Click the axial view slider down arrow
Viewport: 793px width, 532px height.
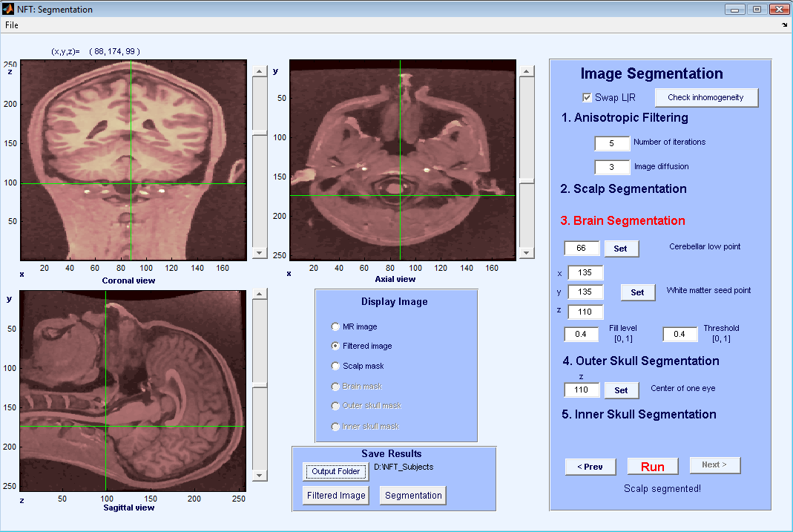pyautogui.click(x=526, y=253)
